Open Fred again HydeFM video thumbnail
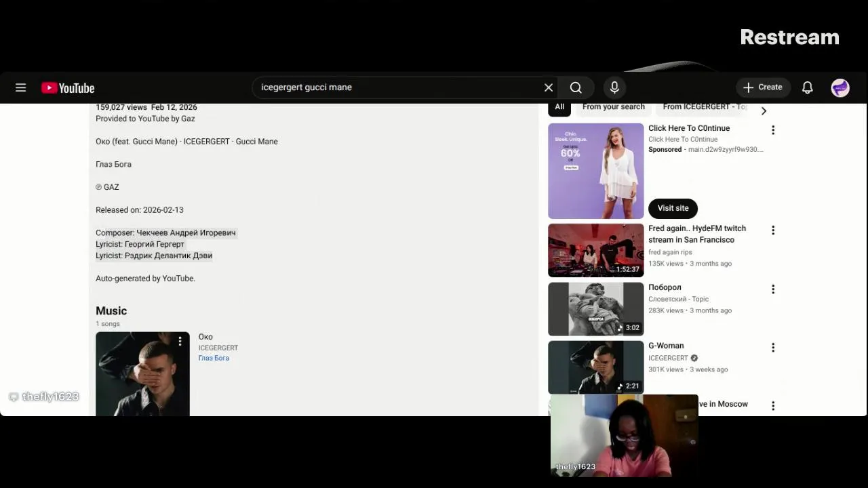The height and width of the screenshot is (488, 868). click(x=595, y=250)
